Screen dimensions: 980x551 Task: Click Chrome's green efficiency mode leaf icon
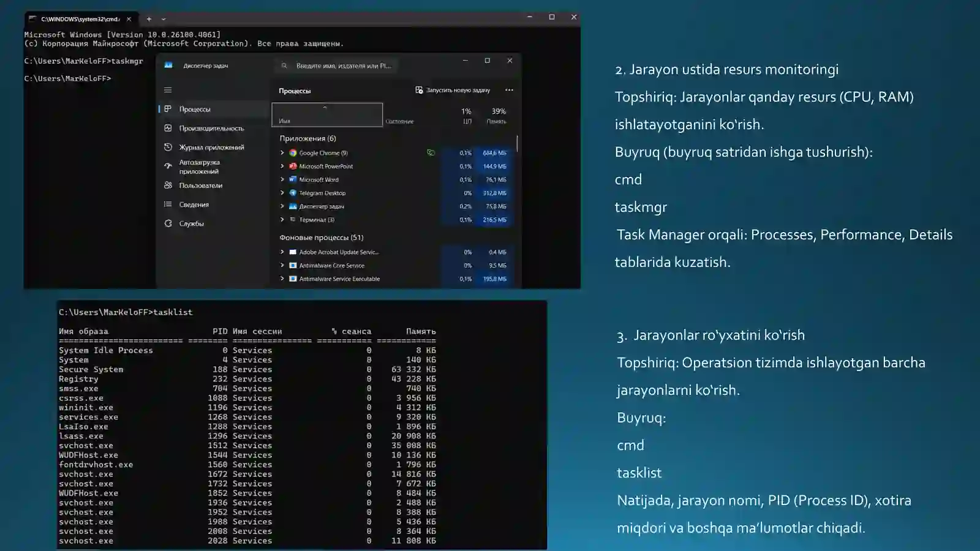coord(431,152)
